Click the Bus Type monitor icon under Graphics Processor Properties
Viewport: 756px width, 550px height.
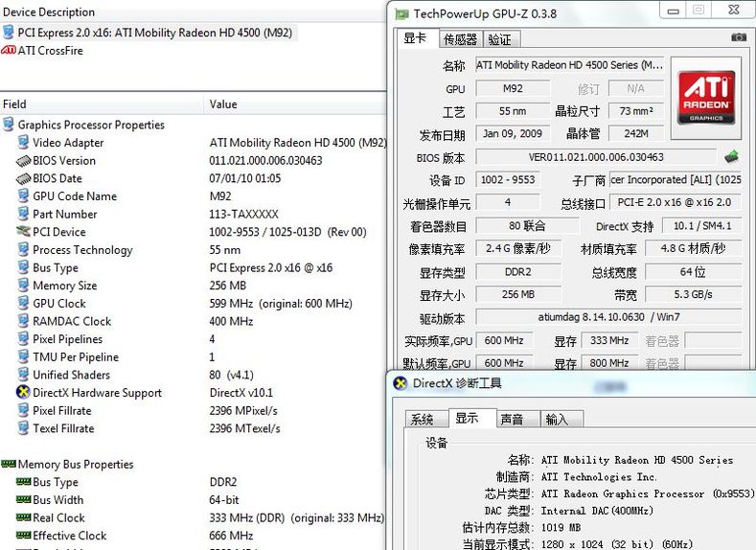pos(23,267)
